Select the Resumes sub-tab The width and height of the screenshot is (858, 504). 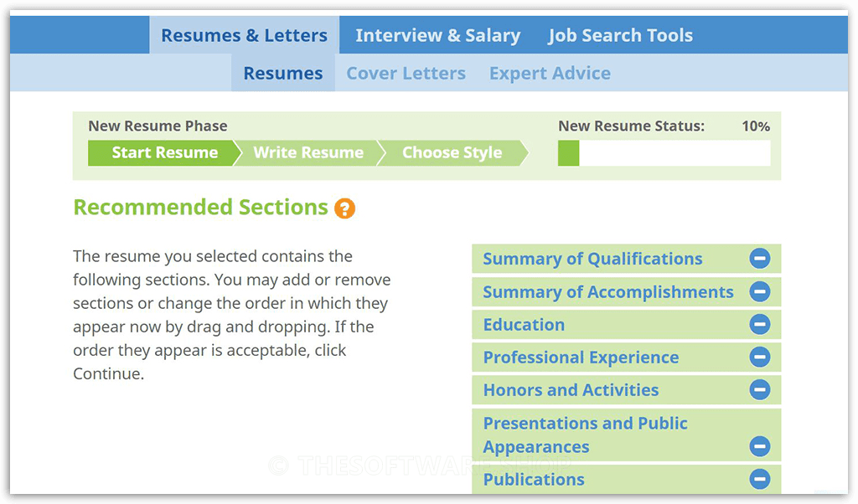pos(283,73)
